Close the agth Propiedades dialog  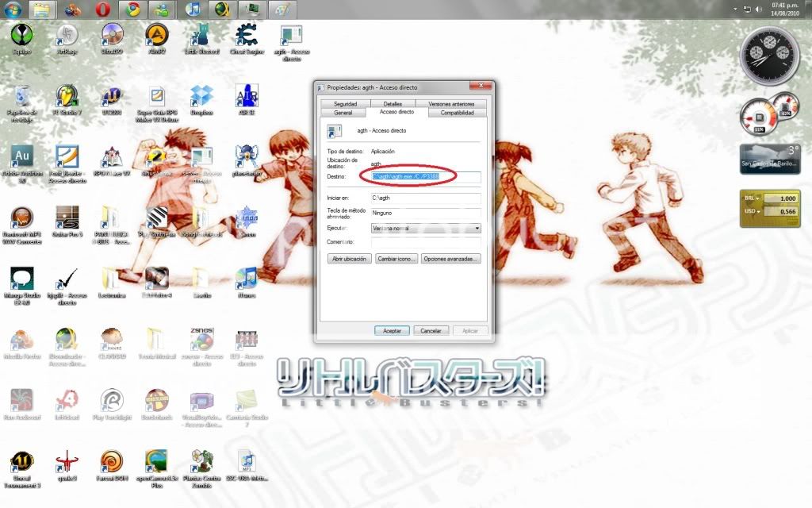pos(481,86)
